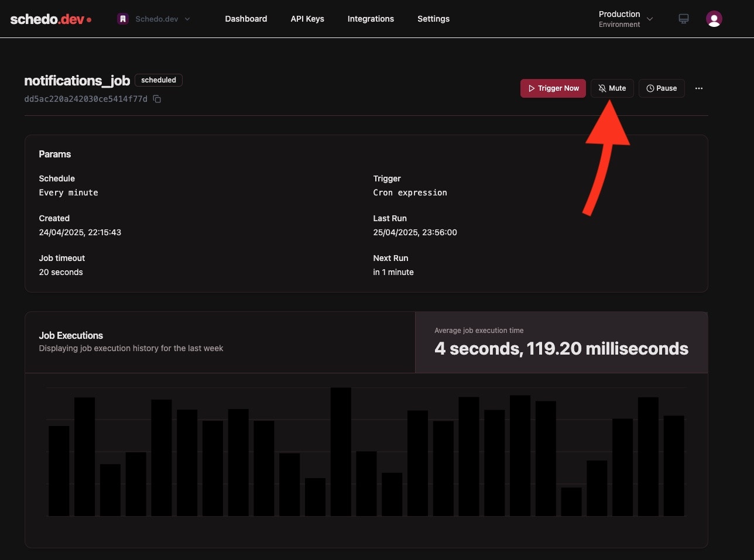Click the play icon inside Trigger Now
The image size is (754, 560).
point(532,88)
